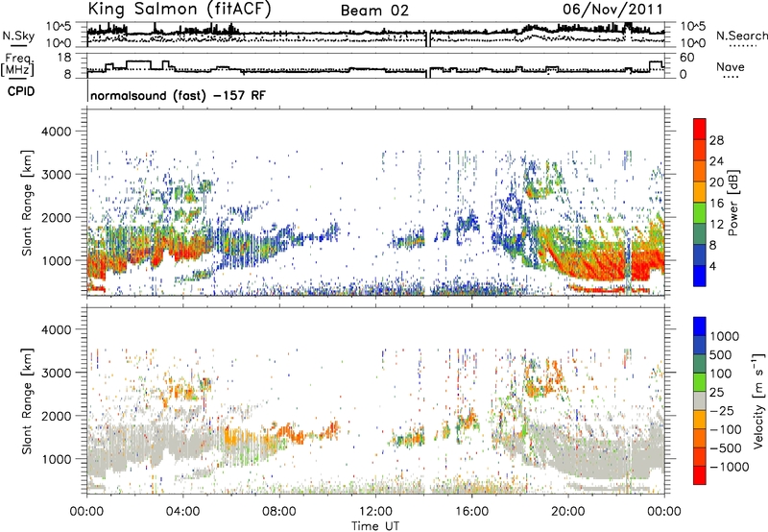The image size is (768, 532).
Task: Click the '60' Nave axis tick
Action: pyautogui.click(x=686, y=58)
